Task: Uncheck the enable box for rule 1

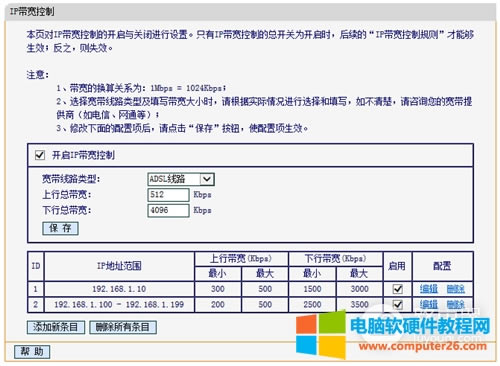Action: (x=397, y=289)
